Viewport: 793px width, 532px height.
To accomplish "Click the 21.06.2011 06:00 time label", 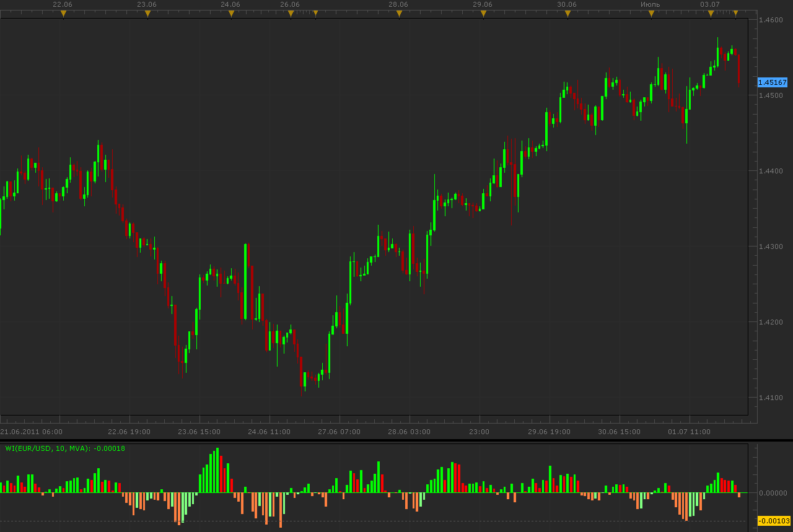I will point(32,432).
